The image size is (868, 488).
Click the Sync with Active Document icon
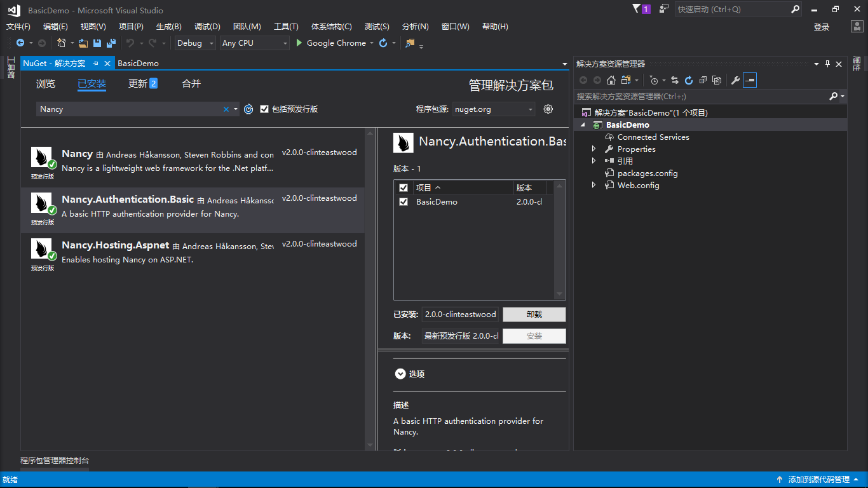click(675, 80)
